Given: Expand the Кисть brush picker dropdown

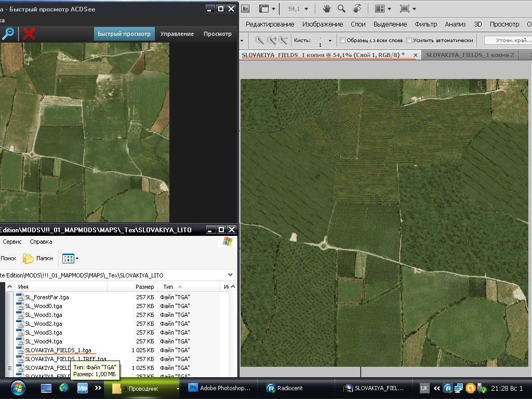Looking at the screenshot, I should tap(330, 41).
